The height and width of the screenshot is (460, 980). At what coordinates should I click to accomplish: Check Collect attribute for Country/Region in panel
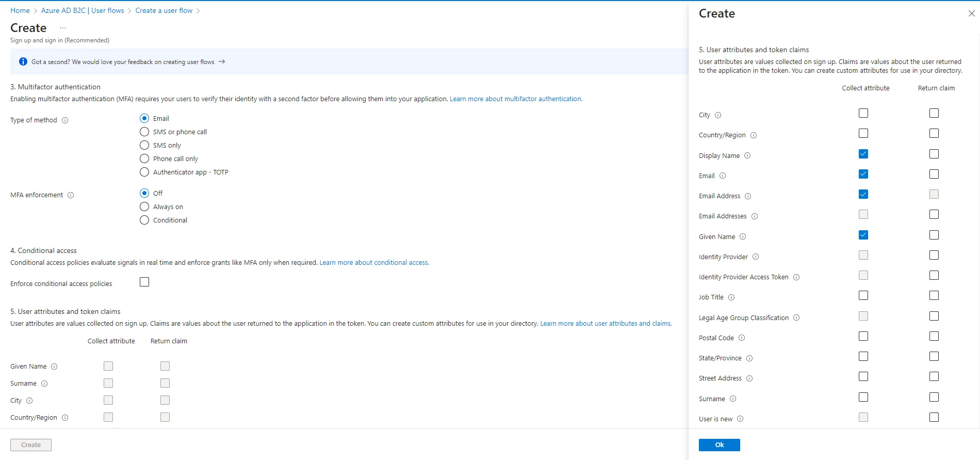pyautogui.click(x=863, y=133)
